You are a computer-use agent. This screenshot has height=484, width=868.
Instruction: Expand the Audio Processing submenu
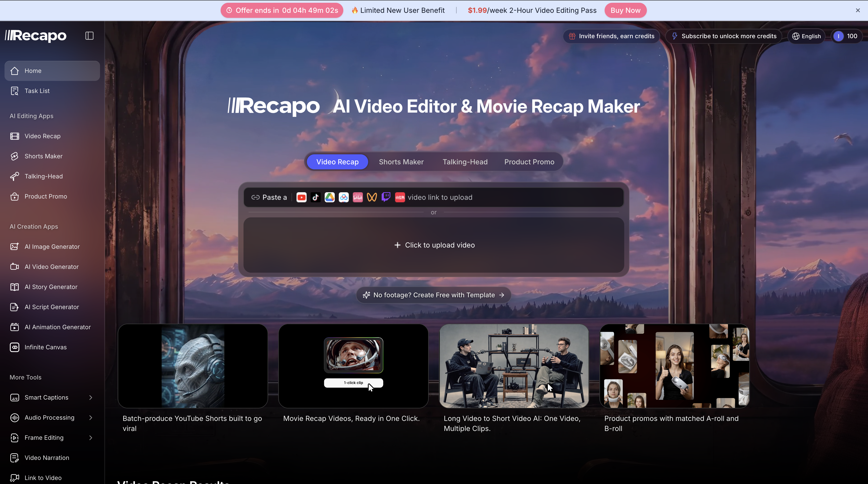click(x=90, y=418)
